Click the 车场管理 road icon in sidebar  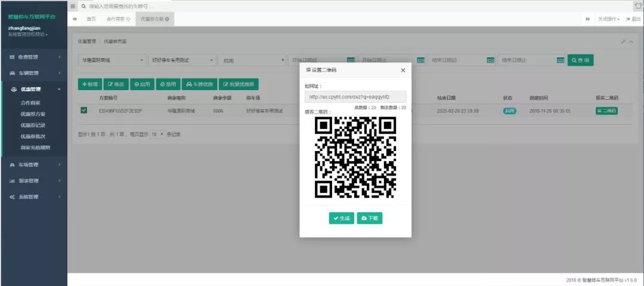[13, 165]
